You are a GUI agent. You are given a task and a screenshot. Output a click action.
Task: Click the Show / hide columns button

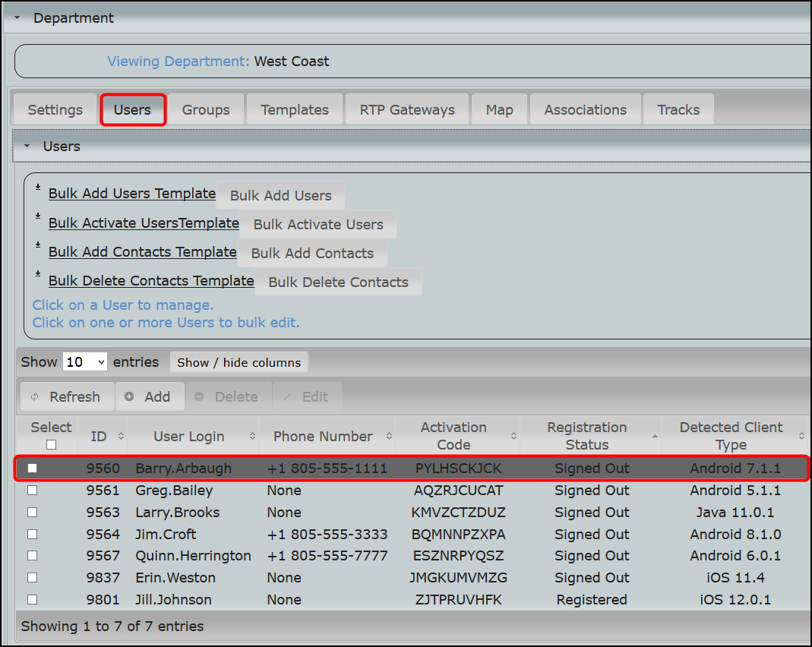click(239, 362)
